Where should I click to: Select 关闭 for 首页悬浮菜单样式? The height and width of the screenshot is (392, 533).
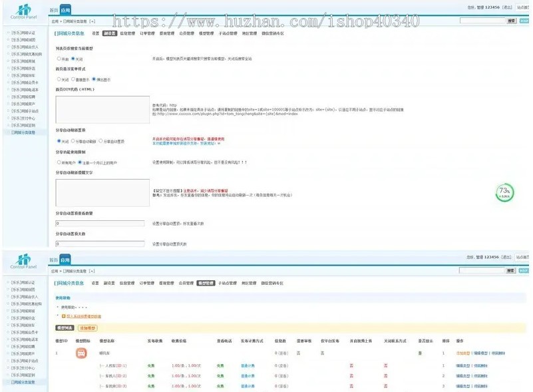59,79
